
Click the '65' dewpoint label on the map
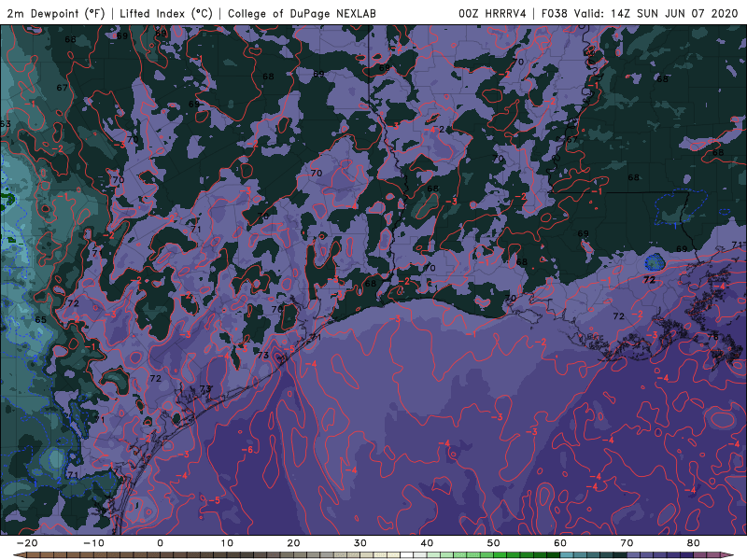(41, 319)
